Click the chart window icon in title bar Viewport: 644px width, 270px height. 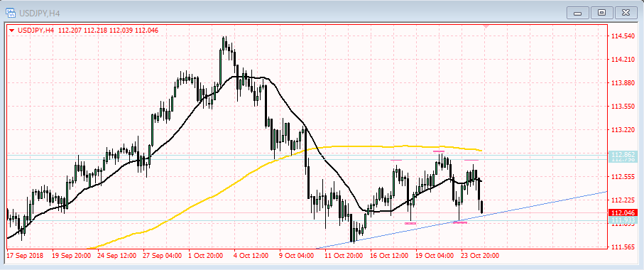point(10,13)
